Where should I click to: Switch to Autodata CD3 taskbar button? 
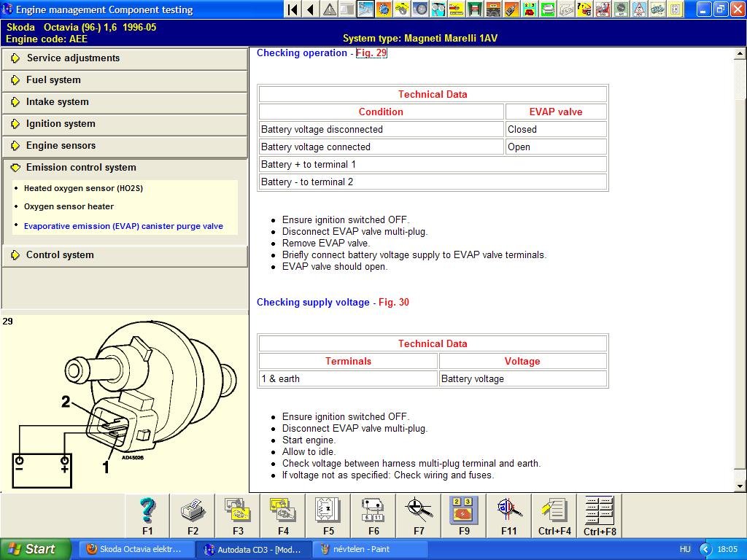(x=254, y=550)
